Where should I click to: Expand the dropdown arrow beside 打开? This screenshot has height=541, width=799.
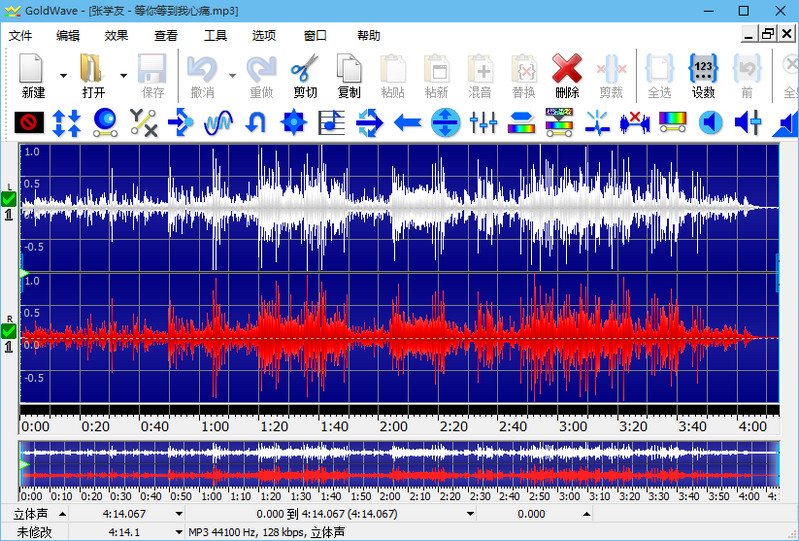(x=124, y=75)
